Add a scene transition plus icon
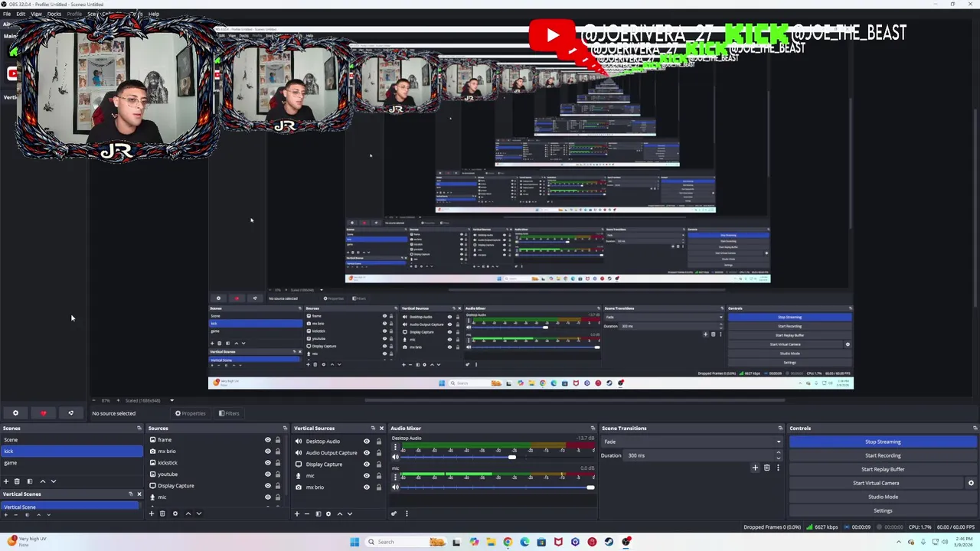 (x=755, y=468)
